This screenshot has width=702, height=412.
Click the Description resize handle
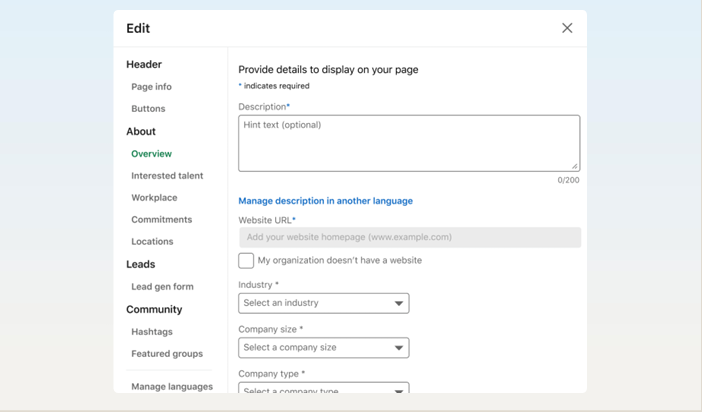point(574,166)
